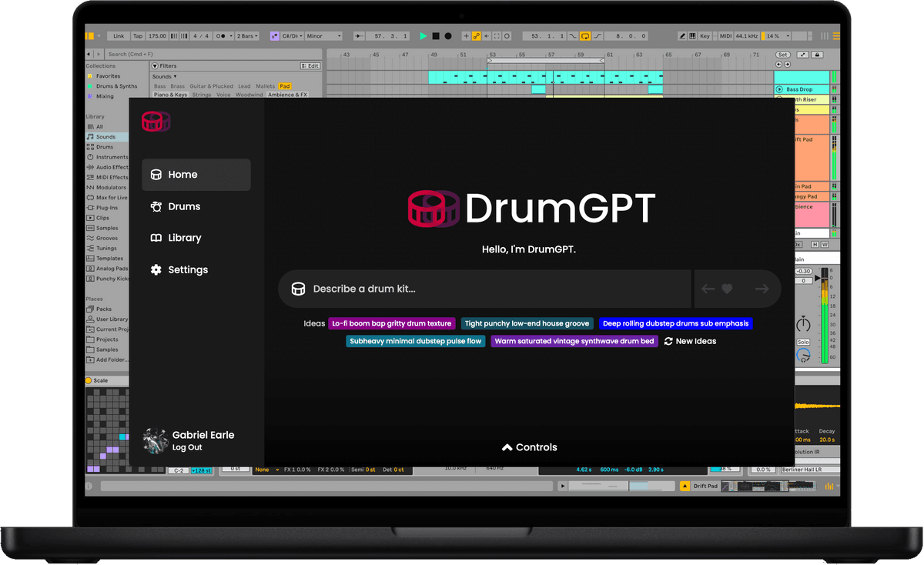Open DrumGPT Settings
Image resolution: width=924 pixels, height=565 pixels.
[179, 269]
